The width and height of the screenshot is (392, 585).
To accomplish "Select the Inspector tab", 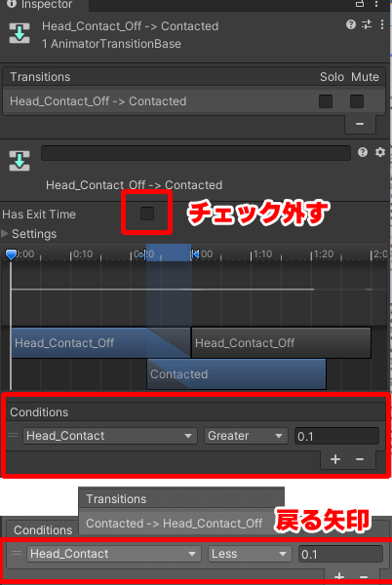I will [x=40, y=5].
